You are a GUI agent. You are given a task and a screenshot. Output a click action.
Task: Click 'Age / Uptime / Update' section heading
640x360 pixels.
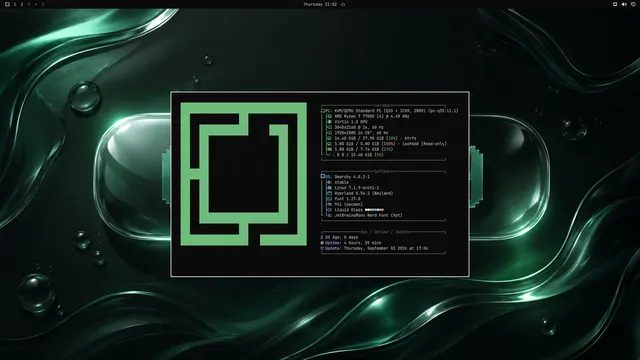[x=385, y=232]
